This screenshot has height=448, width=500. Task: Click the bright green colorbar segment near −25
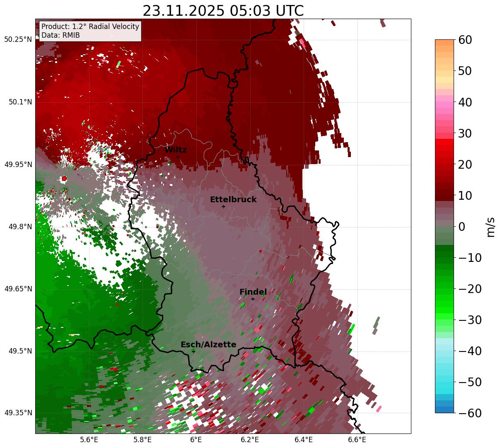coord(444,305)
